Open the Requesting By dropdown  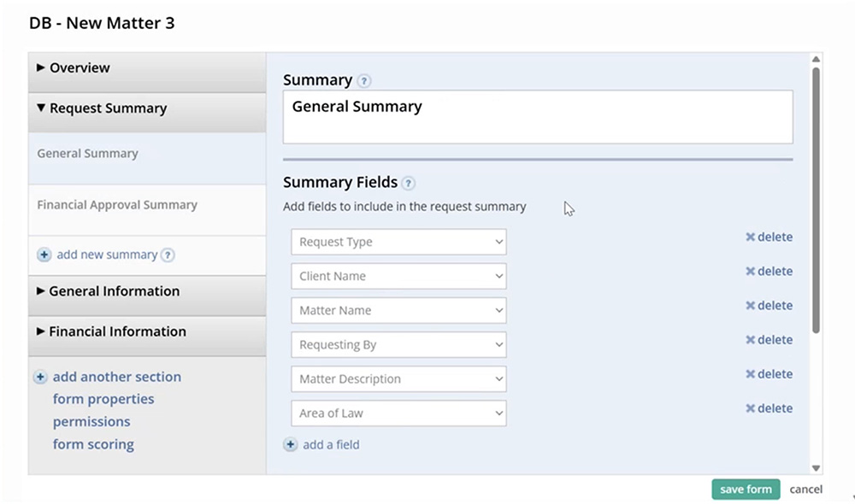398,344
